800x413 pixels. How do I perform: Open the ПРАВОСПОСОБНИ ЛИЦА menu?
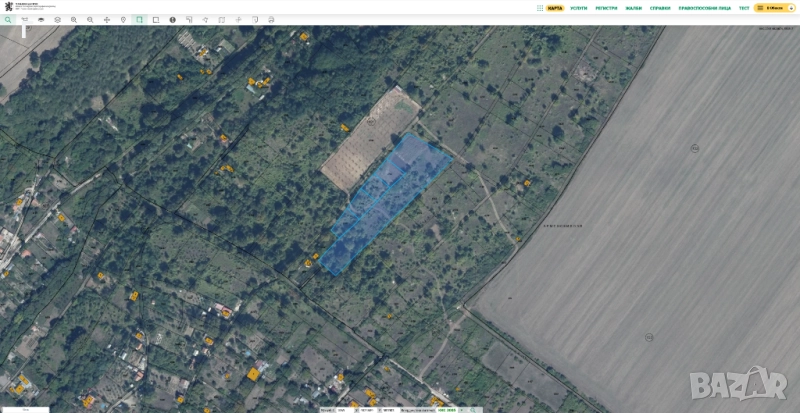click(x=705, y=8)
